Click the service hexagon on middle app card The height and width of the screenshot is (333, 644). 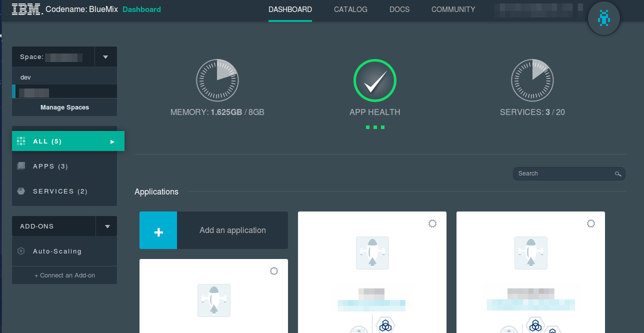point(385,324)
